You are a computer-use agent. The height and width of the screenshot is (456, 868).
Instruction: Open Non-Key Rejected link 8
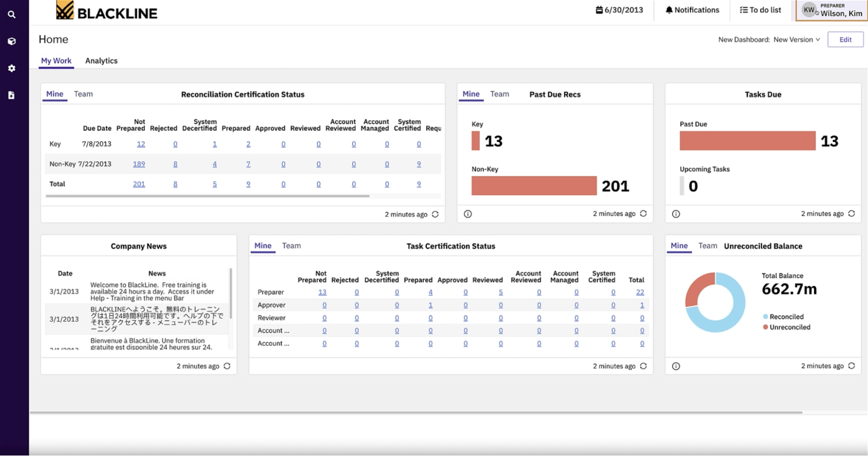pyautogui.click(x=175, y=164)
